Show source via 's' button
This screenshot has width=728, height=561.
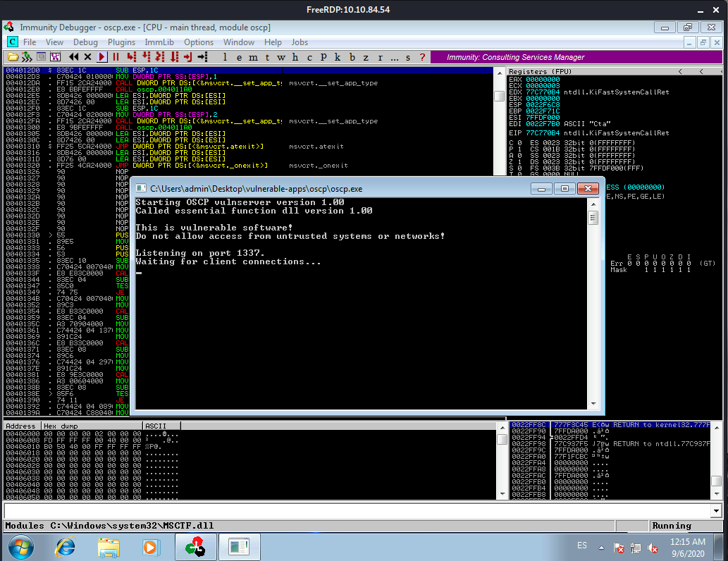pyautogui.click(x=408, y=57)
